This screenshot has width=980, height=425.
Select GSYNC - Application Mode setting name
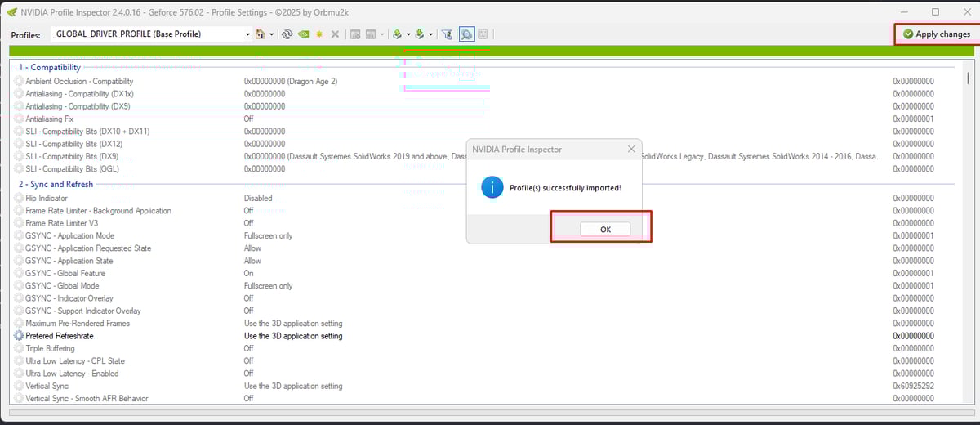70,235
